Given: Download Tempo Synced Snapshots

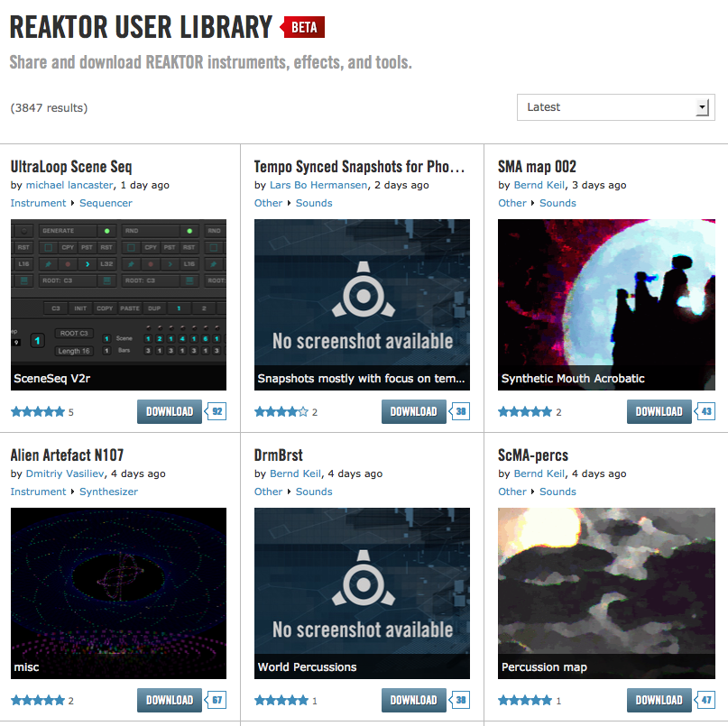Looking at the screenshot, I should coord(414,411).
